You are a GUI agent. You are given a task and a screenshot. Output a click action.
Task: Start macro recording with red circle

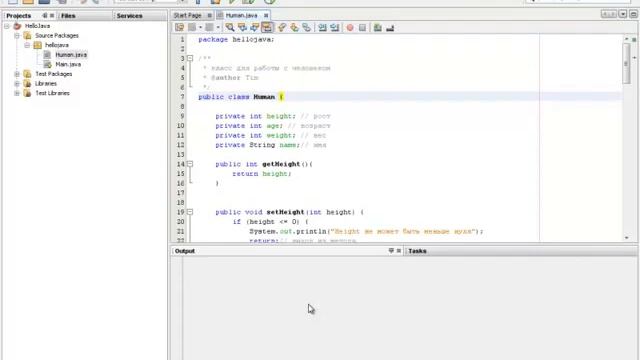[x=350, y=27]
